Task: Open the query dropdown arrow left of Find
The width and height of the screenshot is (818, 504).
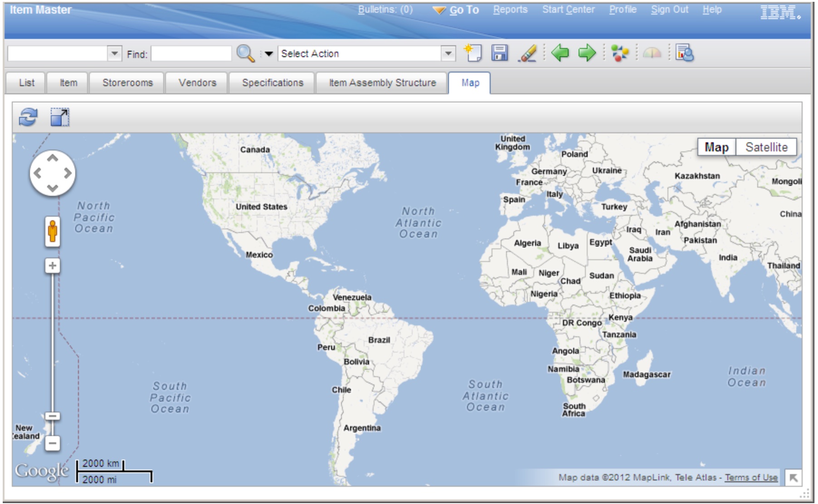Action: (115, 53)
